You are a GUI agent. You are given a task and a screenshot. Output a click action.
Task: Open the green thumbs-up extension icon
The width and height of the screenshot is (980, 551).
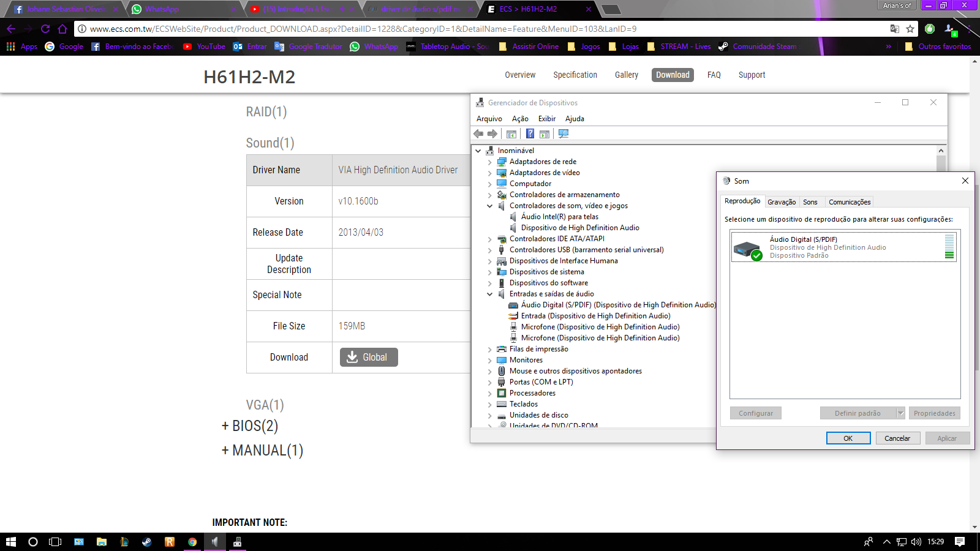(930, 29)
